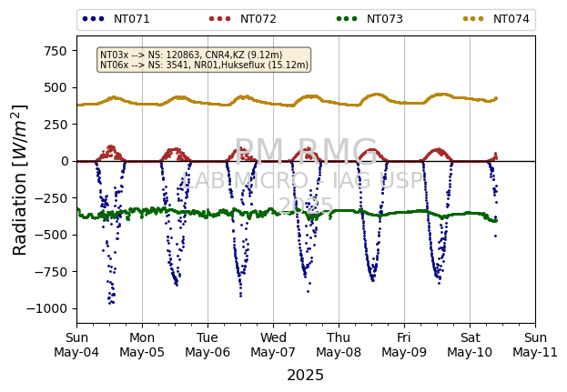
Task: Click the red NT072 legend marker dots
Action: 220,19
